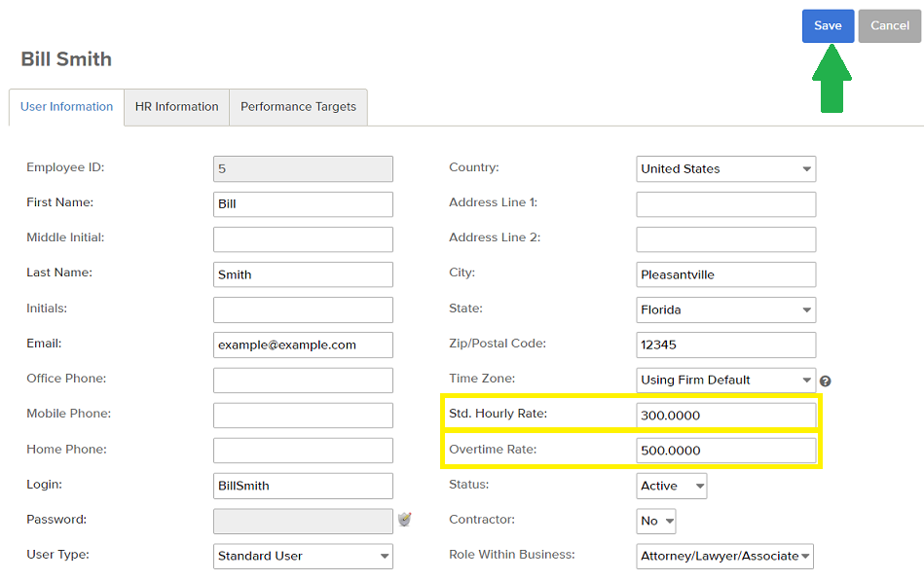
Task: Edit the Overtime Rate field 500.0000
Action: [726, 451]
